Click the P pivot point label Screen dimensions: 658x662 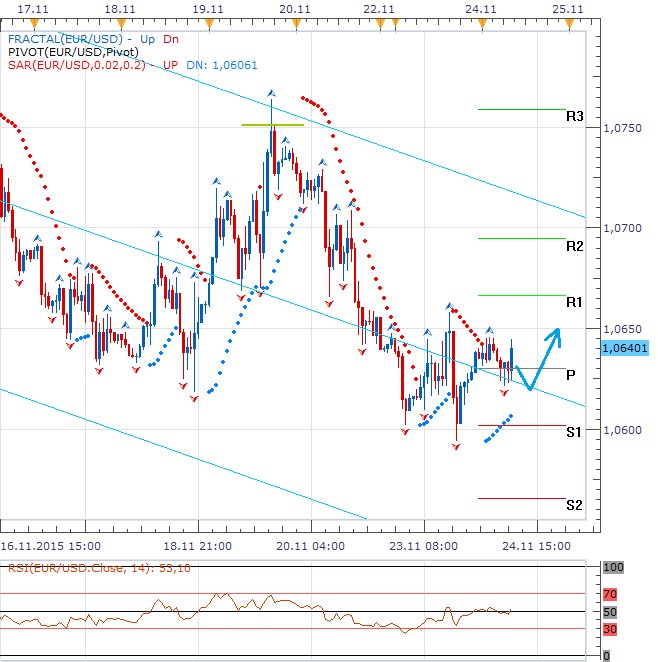pos(571,374)
